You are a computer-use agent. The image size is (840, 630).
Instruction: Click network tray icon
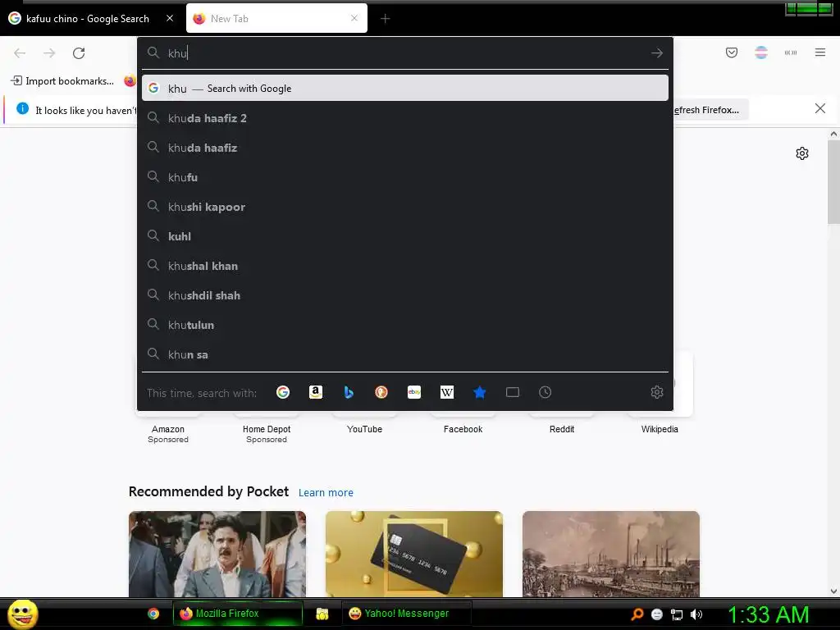pos(677,614)
